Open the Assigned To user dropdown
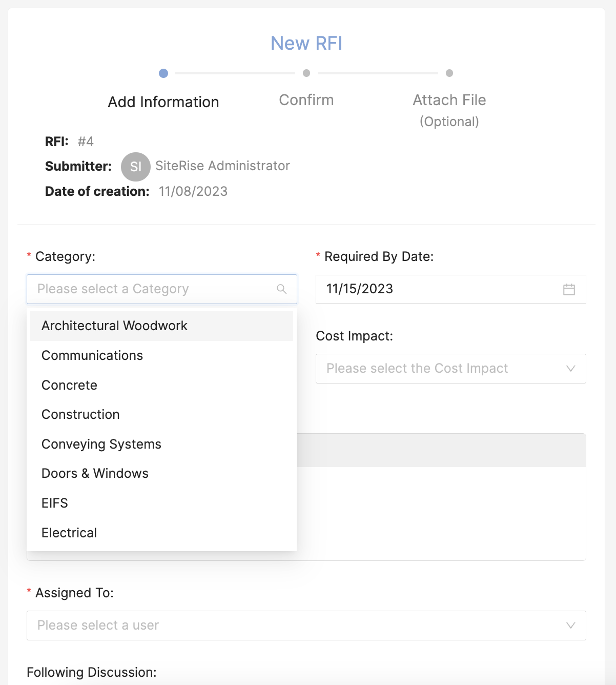The height and width of the screenshot is (685, 616). pos(306,626)
